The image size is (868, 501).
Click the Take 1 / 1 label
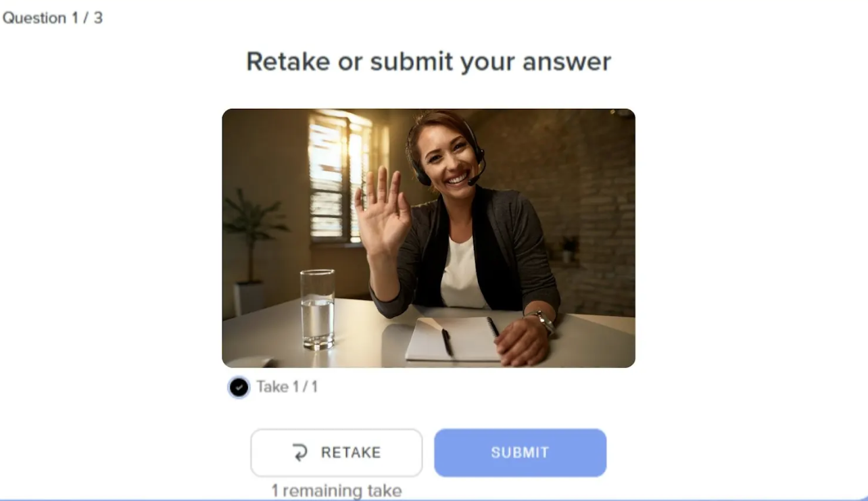287,387
